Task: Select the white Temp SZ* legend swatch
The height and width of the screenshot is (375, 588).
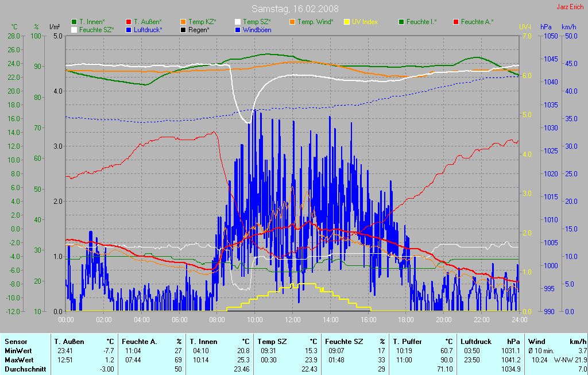Action: (238, 22)
